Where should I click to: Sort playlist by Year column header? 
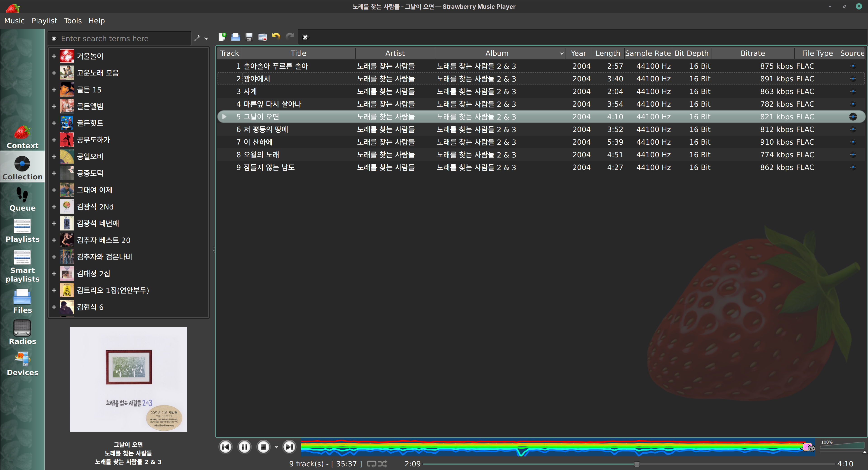pos(579,53)
